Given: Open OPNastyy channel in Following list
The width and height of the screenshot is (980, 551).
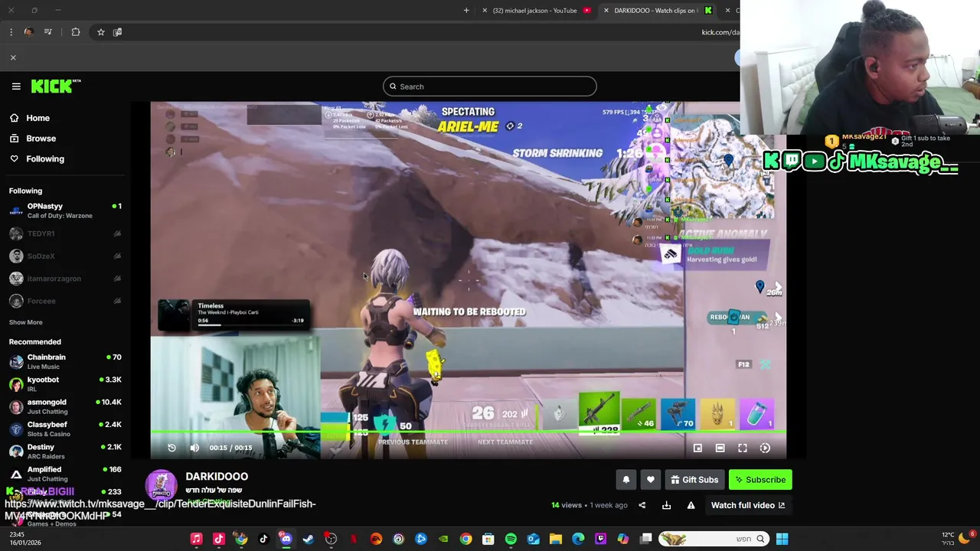Looking at the screenshot, I should tap(65, 210).
